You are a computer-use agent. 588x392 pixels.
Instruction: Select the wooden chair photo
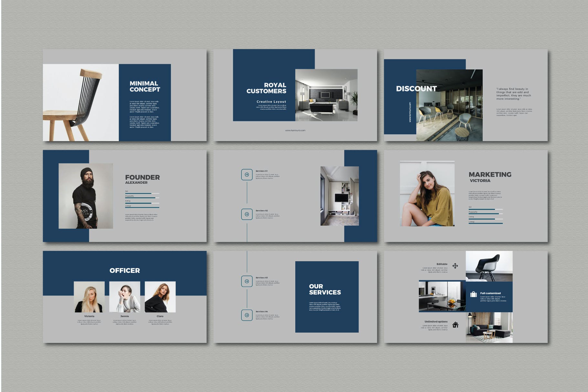point(81,102)
